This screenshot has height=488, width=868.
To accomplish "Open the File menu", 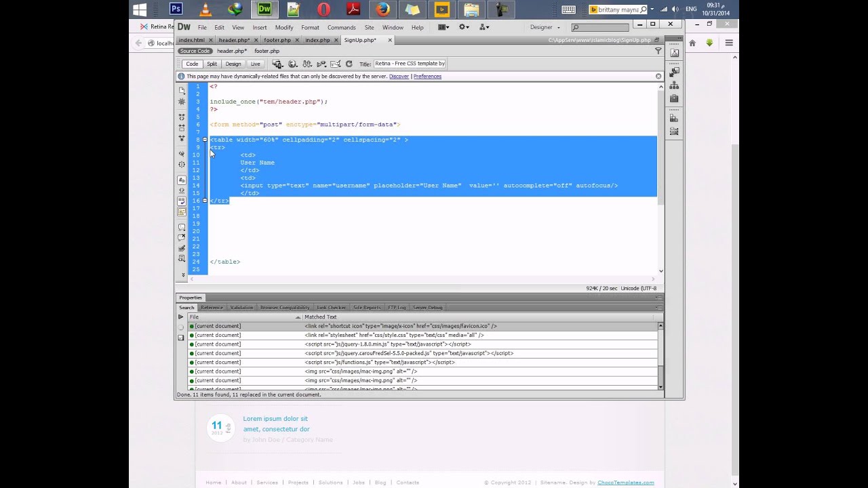I will (202, 28).
